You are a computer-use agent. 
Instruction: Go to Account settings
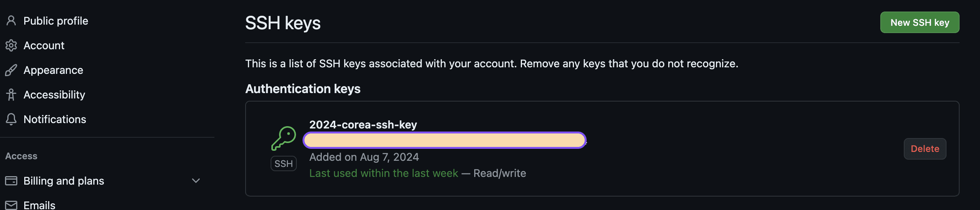44,45
